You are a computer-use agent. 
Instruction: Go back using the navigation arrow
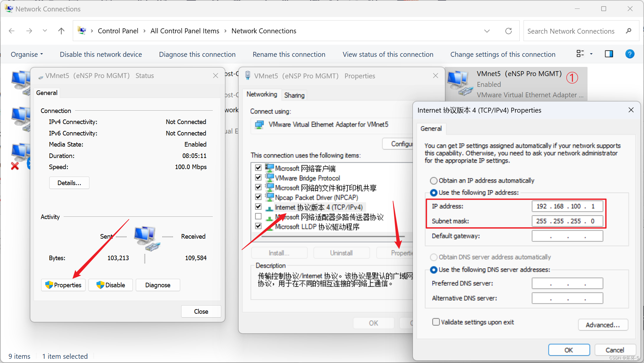pos(12,31)
